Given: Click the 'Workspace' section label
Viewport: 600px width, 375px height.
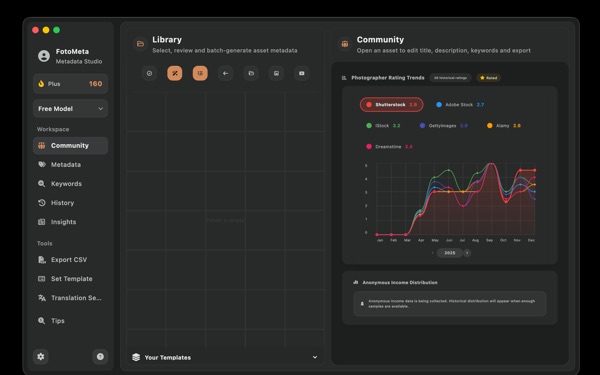Looking at the screenshot, I should click(53, 129).
